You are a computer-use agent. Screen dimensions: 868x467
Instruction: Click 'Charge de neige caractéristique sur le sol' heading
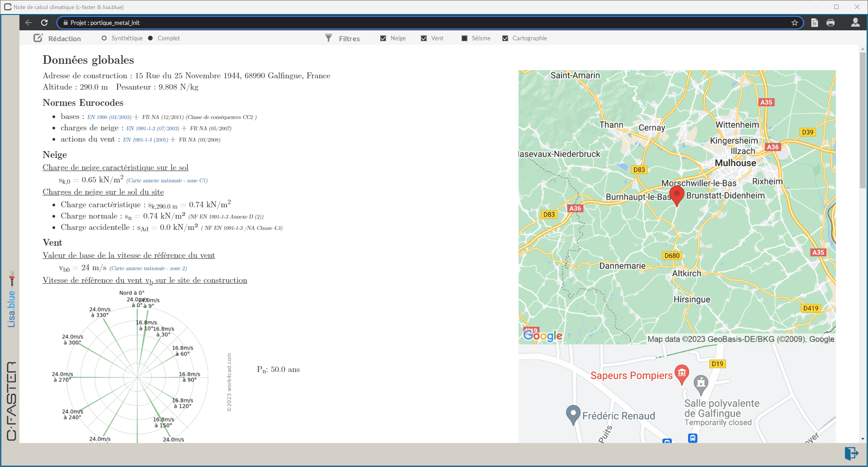click(115, 167)
